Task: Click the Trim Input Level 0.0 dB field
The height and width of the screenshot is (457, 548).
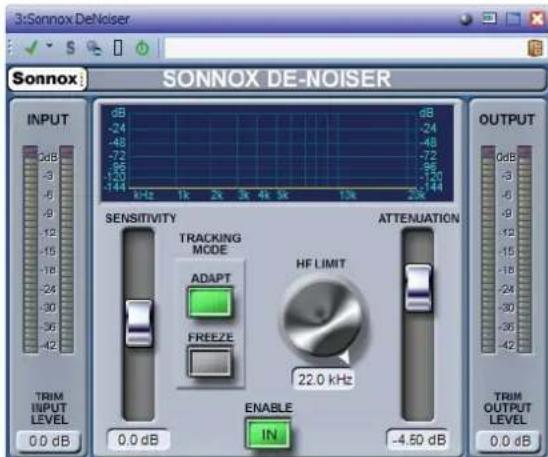Action: [x=49, y=441]
